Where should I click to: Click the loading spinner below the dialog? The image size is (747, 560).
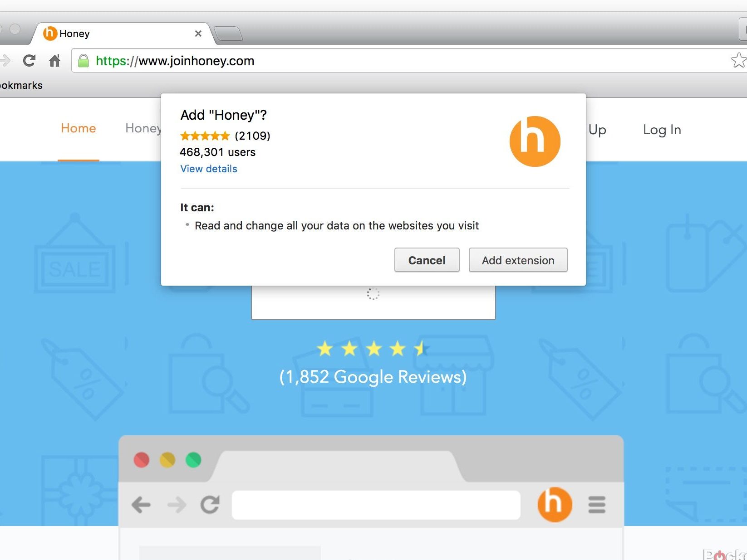[373, 294]
